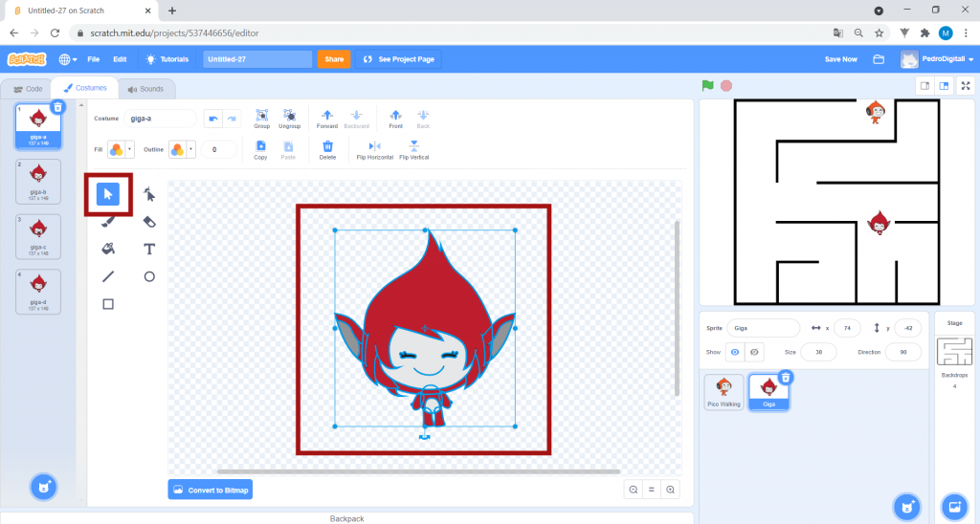Open Tutorials
The width and height of the screenshot is (980, 524).
(x=167, y=59)
